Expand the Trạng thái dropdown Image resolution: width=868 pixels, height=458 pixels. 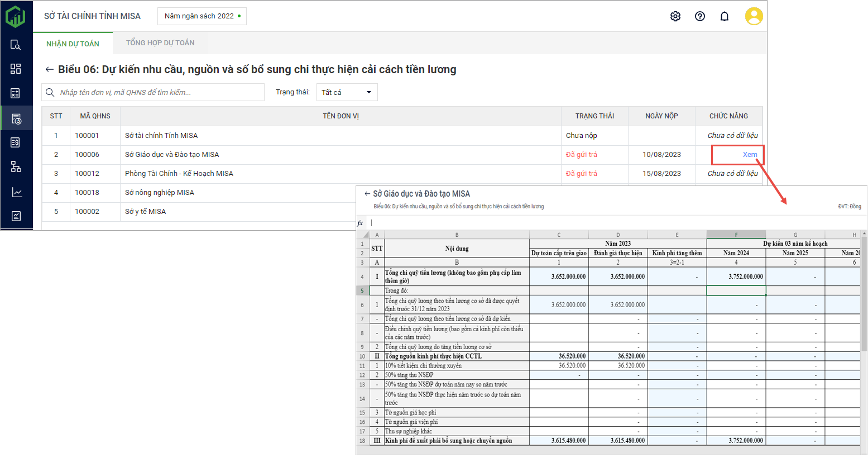click(347, 92)
